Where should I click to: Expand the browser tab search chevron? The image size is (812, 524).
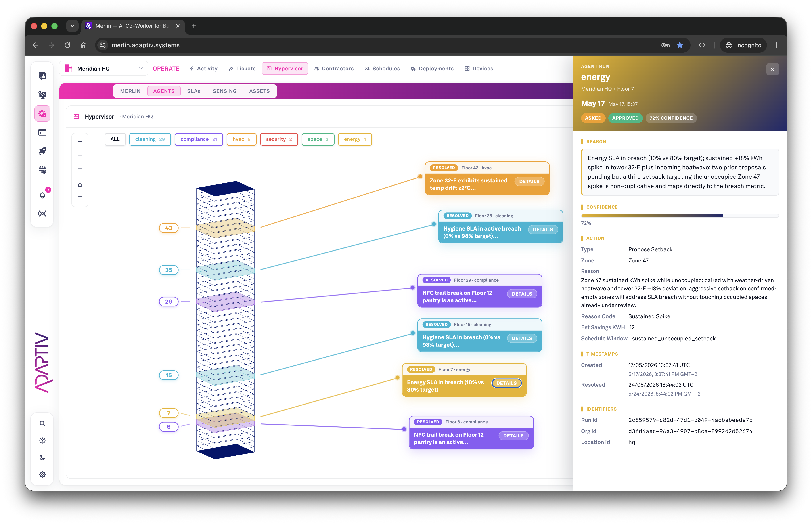coord(72,26)
